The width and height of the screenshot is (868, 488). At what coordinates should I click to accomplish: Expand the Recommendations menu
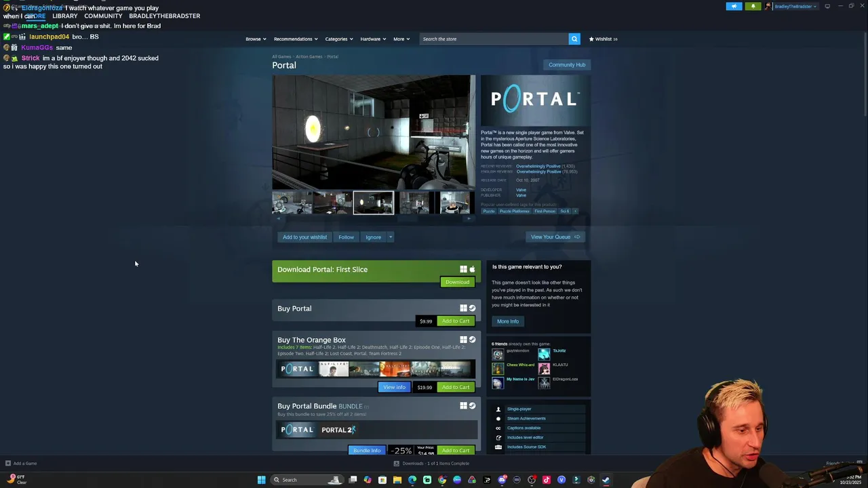click(296, 39)
